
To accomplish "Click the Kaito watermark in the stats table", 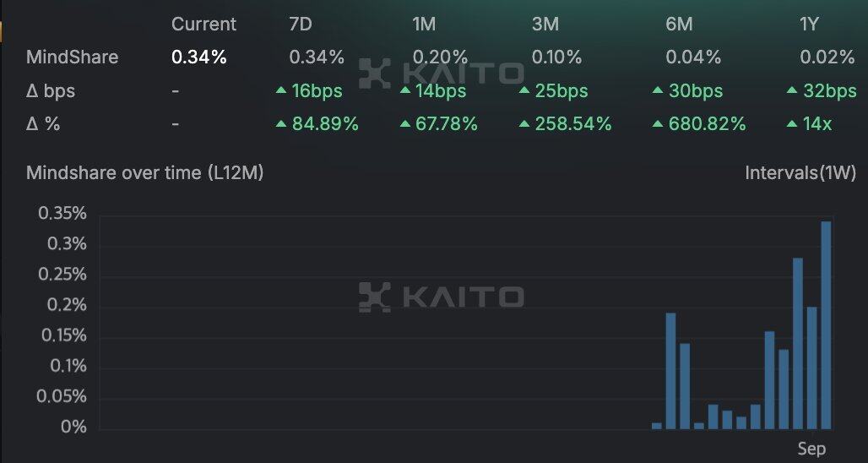I will click(x=441, y=74).
